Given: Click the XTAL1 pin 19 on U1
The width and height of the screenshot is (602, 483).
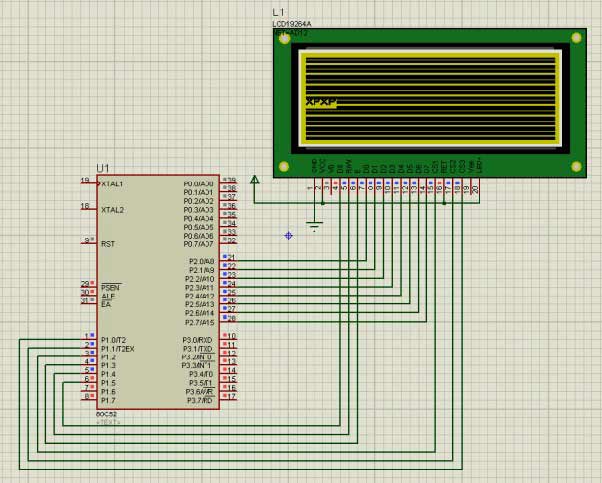Looking at the screenshot, I should [x=89, y=183].
